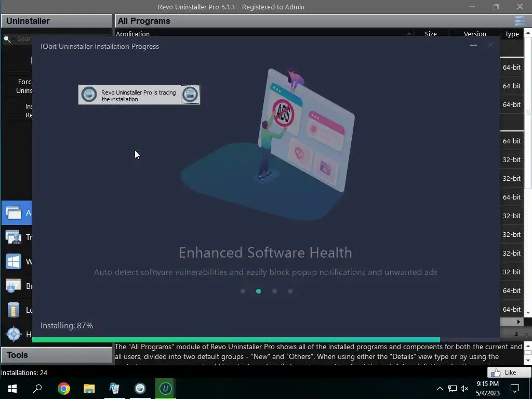This screenshot has width=532, height=399.
Task: Expand the Tools section in Revo sidebar
Action: point(56,355)
